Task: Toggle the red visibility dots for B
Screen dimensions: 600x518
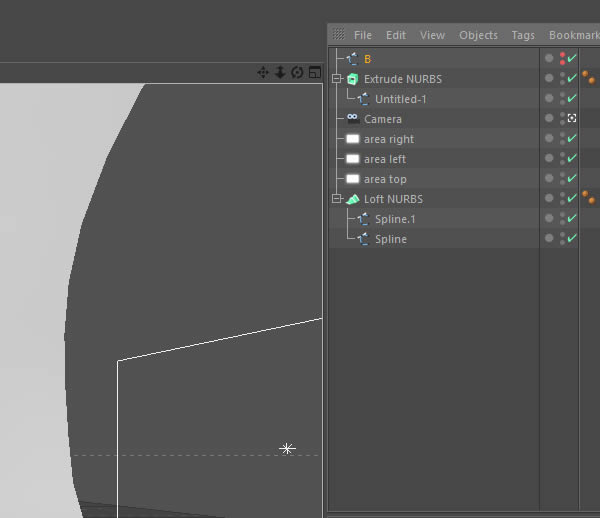Action: pyautogui.click(x=562, y=59)
